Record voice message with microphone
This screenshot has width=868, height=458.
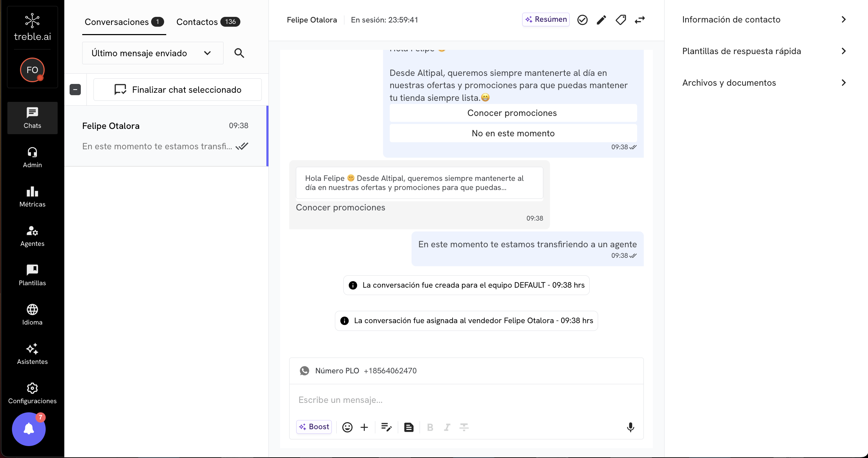(630, 427)
